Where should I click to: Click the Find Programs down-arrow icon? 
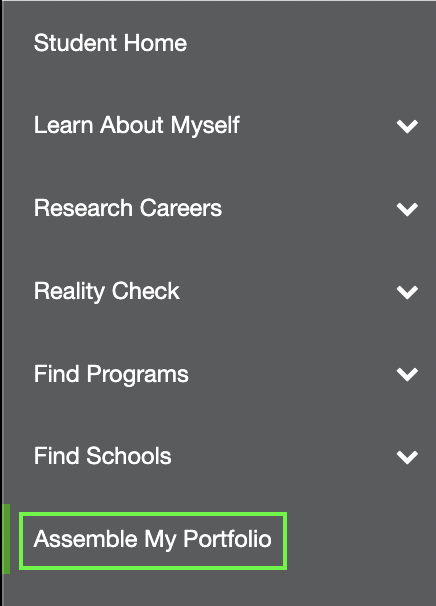(x=407, y=374)
